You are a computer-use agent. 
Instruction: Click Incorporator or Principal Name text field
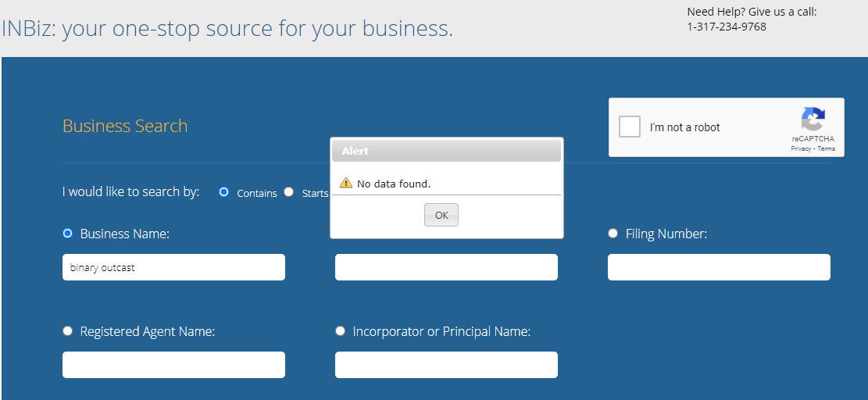(x=446, y=365)
